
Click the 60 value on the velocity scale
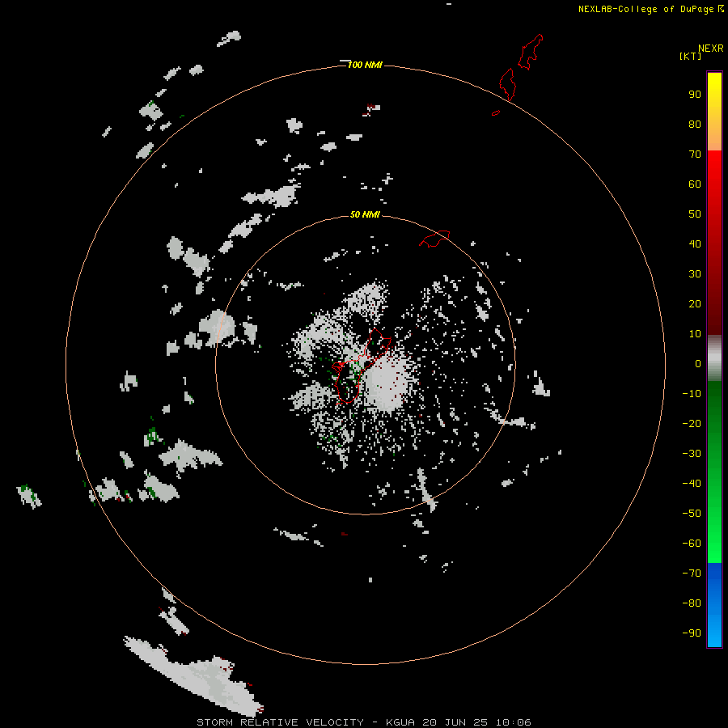tap(695, 184)
